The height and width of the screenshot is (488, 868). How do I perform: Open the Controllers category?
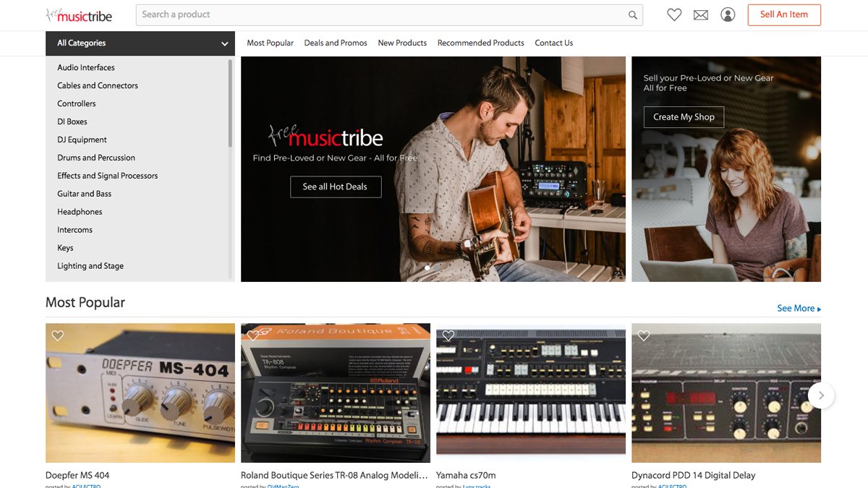click(77, 103)
